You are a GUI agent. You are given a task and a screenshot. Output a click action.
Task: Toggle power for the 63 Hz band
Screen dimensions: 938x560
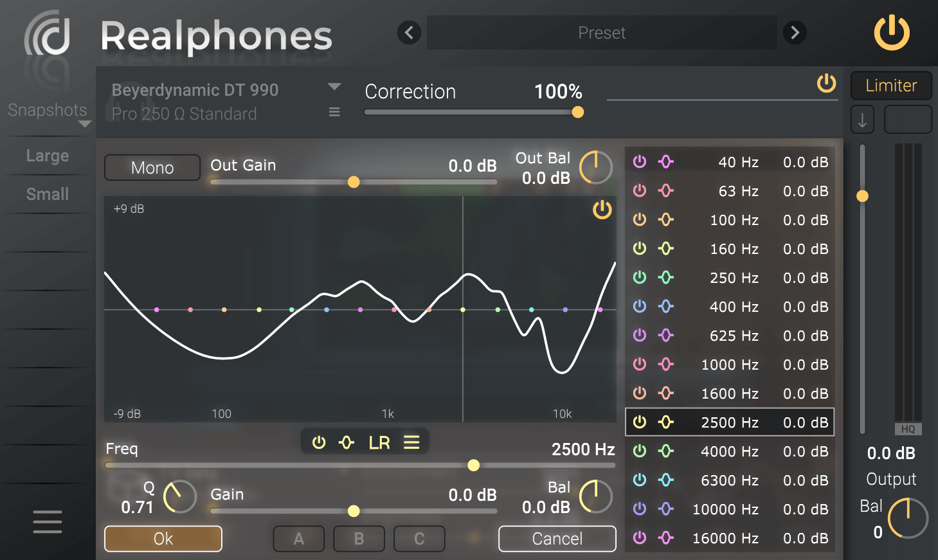point(640,190)
